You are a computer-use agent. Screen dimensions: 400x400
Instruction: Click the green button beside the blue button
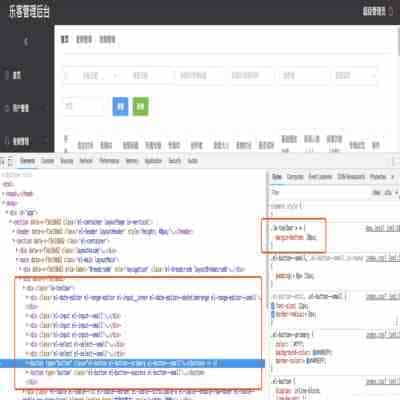141,106
